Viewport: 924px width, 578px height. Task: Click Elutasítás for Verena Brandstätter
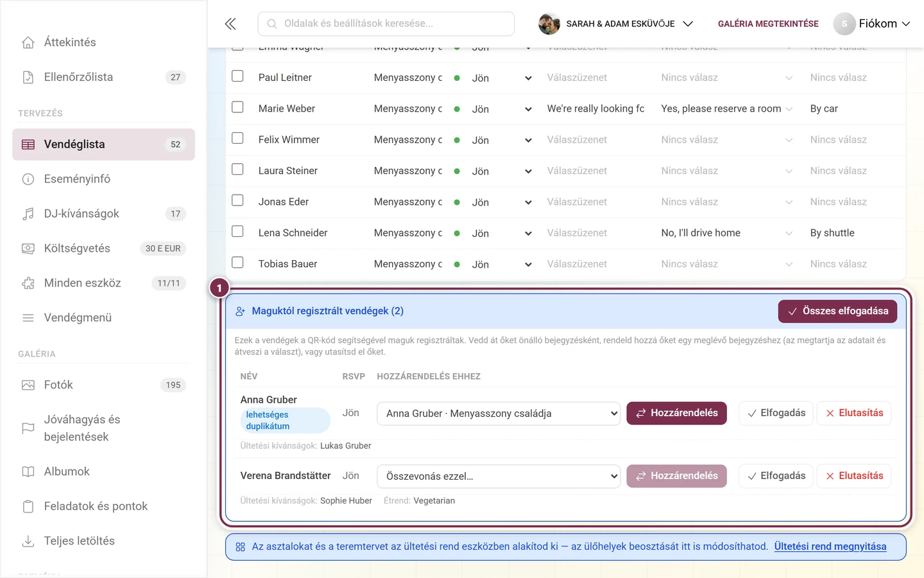tap(854, 476)
